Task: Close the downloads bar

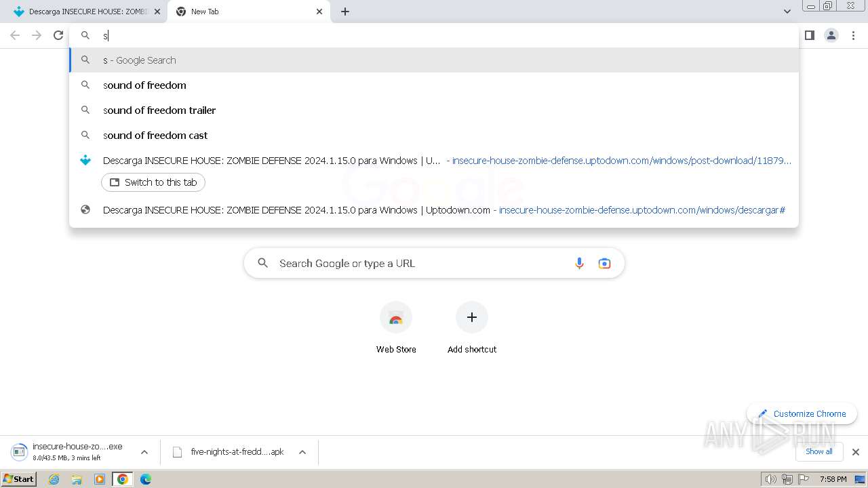Action: point(856,452)
